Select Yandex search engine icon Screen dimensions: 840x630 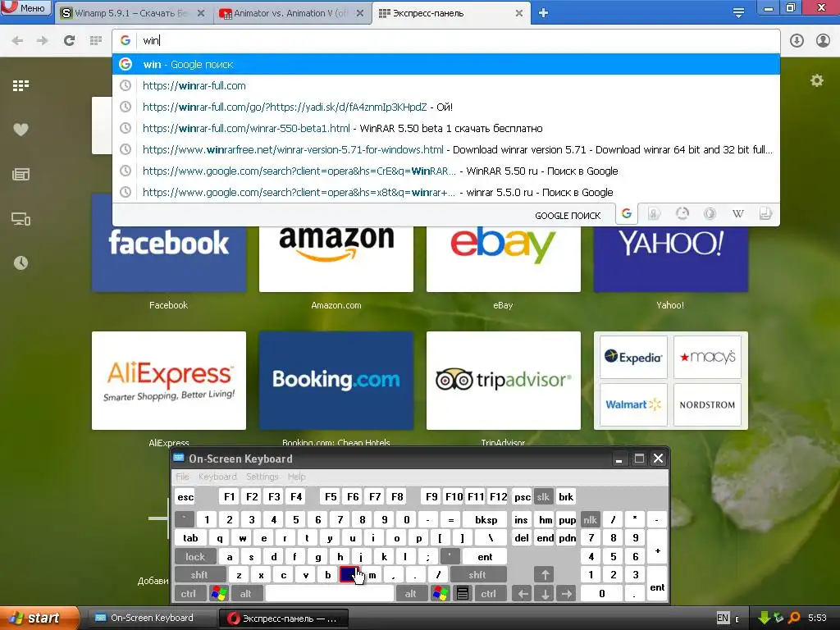(x=654, y=214)
